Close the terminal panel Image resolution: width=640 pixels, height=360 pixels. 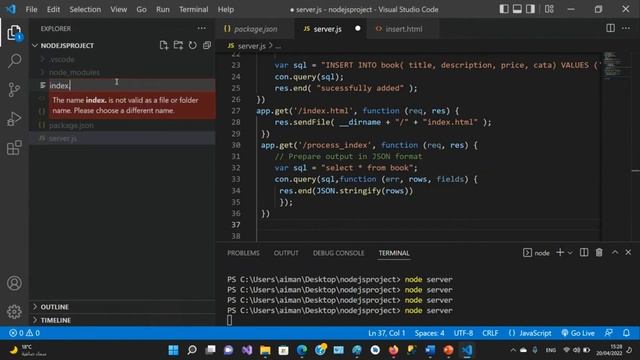click(x=628, y=253)
